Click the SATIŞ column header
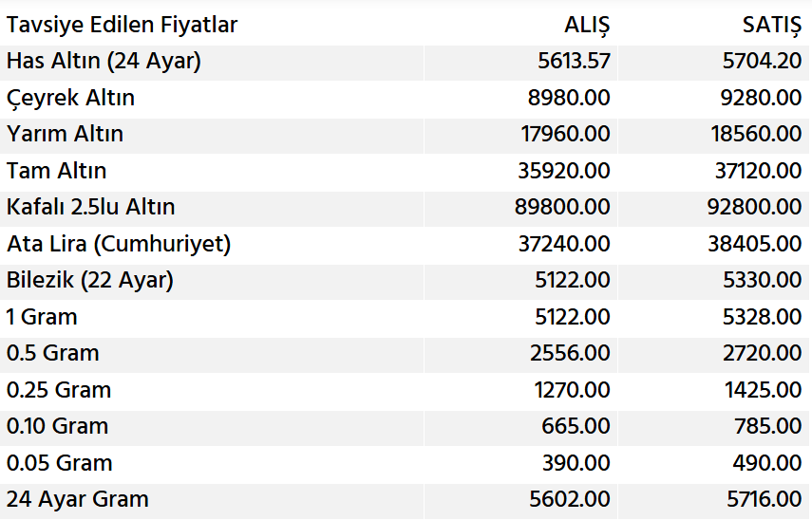This screenshot has height=520, width=812. point(771,26)
